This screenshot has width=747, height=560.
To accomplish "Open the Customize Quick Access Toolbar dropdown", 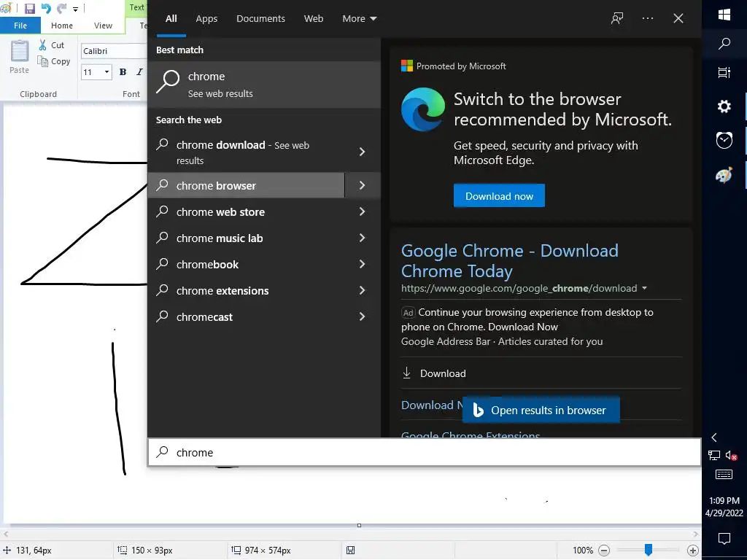I will click(x=75, y=9).
